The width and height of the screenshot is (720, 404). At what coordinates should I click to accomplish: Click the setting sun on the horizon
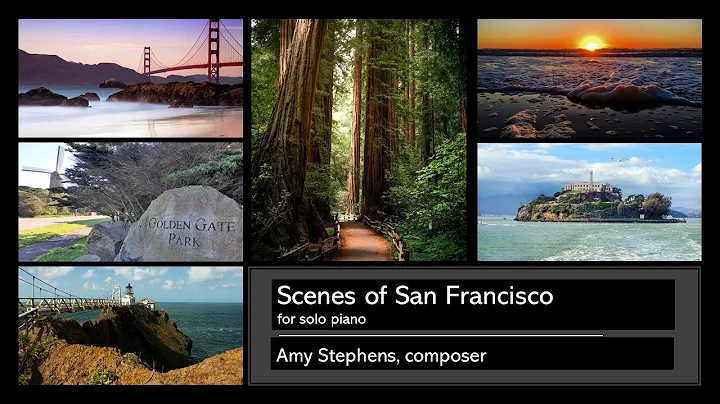click(591, 43)
